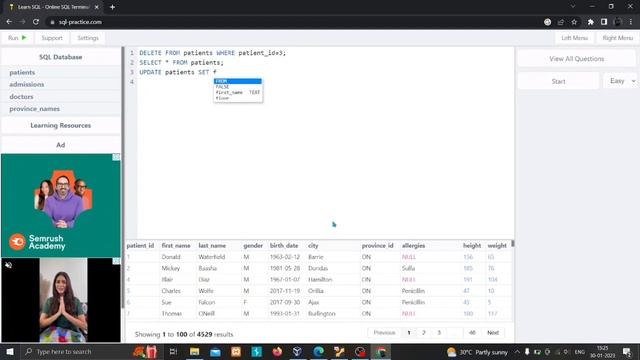The height and width of the screenshot is (360, 640).
Task: Choose FALSE in autocomplete popup
Action: [x=238, y=87]
